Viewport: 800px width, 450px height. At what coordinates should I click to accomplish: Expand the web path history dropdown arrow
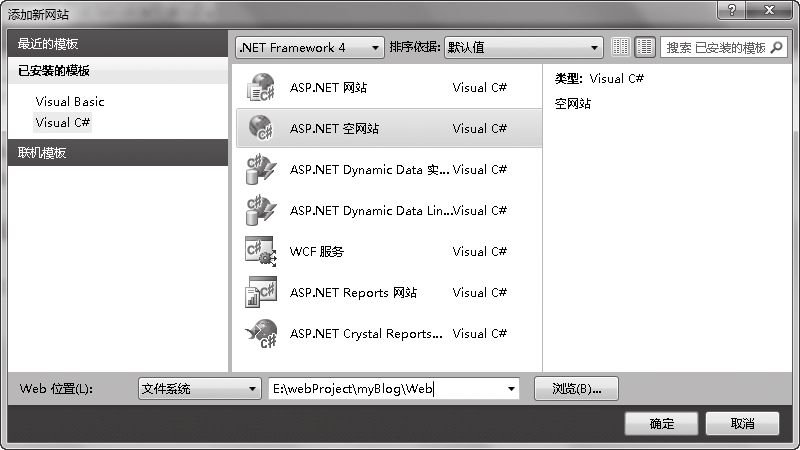(511, 389)
